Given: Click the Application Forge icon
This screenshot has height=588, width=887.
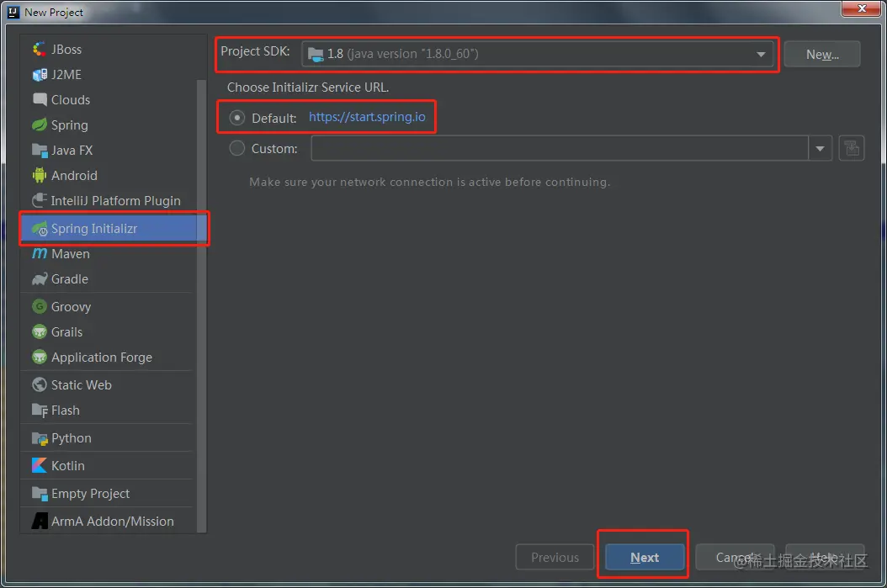Looking at the screenshot, I should [39, 358].
